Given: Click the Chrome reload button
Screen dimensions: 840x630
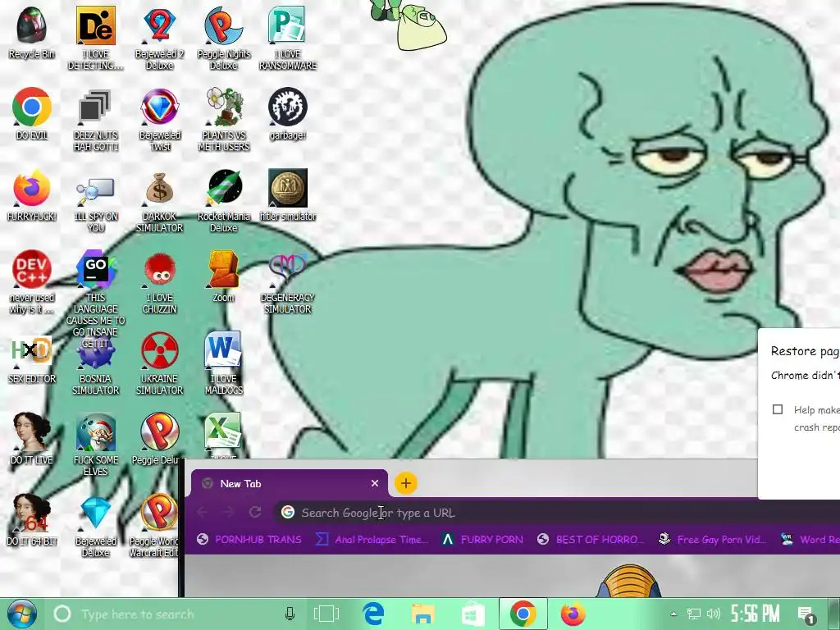Looking at the screenshot, I should tap(255, 512).
